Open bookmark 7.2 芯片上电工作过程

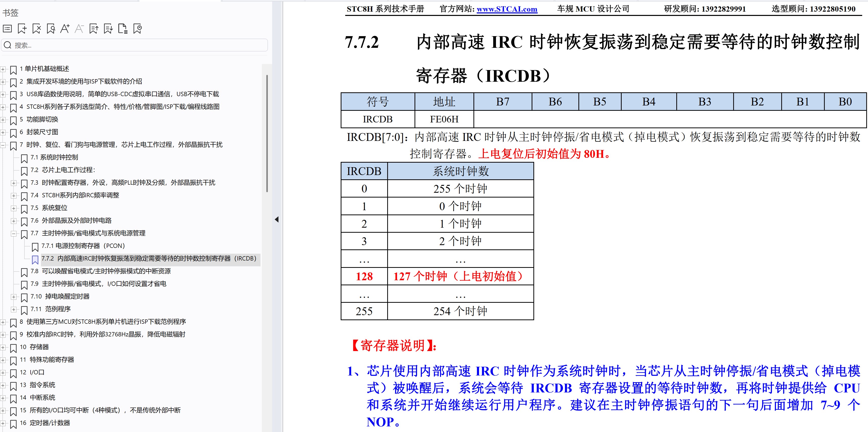tap(63, 170)
